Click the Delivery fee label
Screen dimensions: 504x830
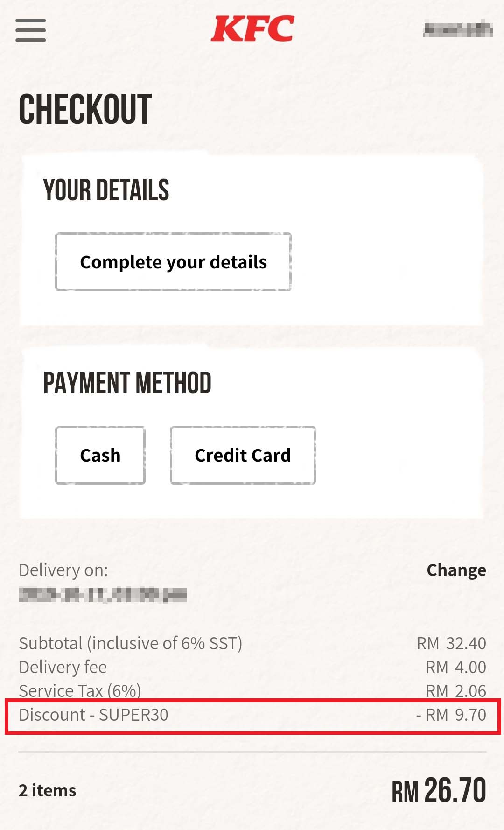[x=63, y=667]
